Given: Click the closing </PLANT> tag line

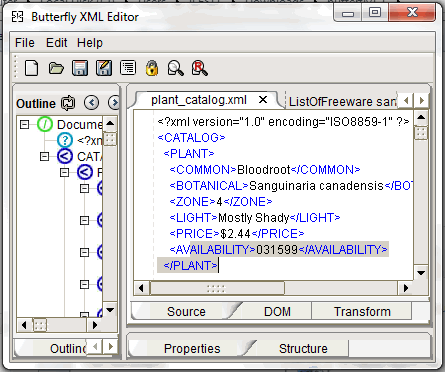Looking at the screenshot, I should point(190,265).
